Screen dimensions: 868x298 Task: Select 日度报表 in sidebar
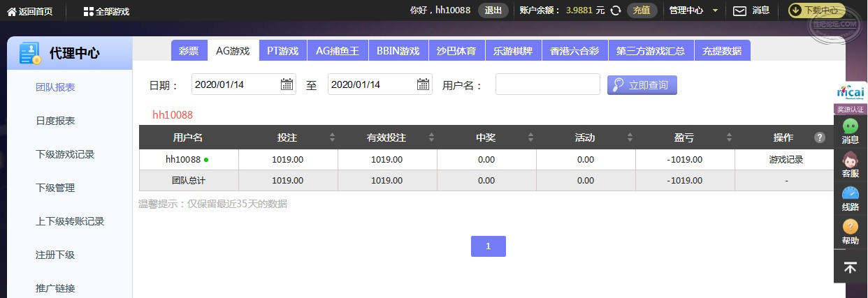click(x=55, y=121)
